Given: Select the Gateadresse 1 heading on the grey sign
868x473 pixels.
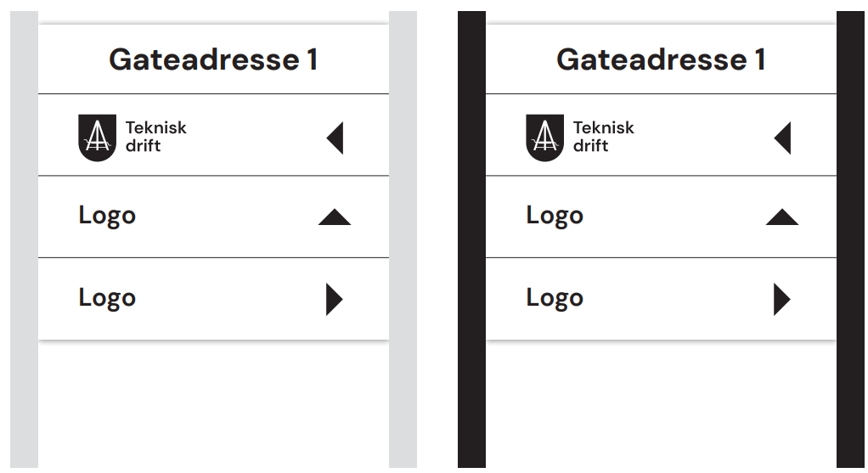Looking at the screenshot, I should click(214, 59).
